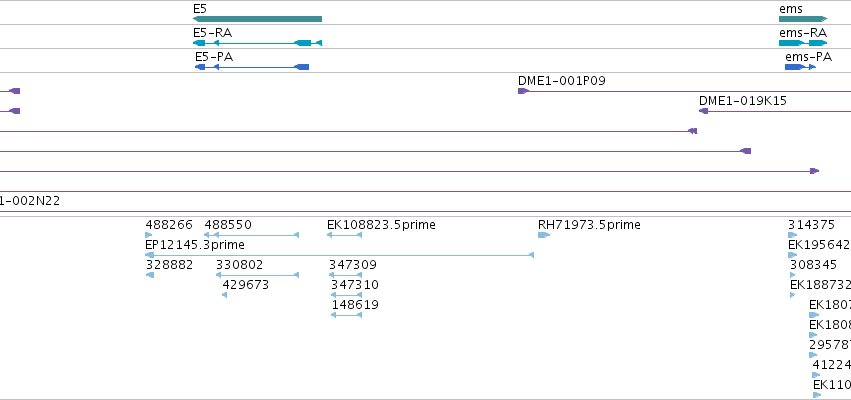Viewport: 851px width, 400px height.
Task: Select the E5-RA transcript glyph
Action: 257,43
